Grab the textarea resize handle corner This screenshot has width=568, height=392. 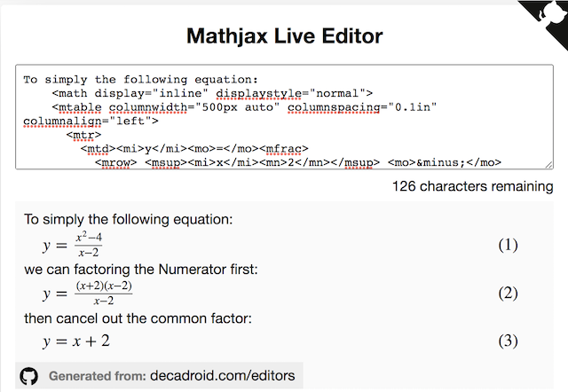pos(548,165)
